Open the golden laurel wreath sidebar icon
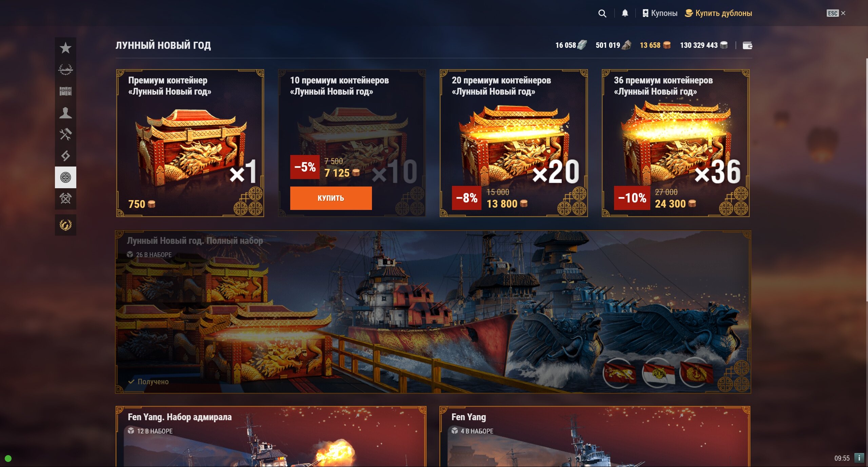The image size is (868, 467). [x=65, y=225]
